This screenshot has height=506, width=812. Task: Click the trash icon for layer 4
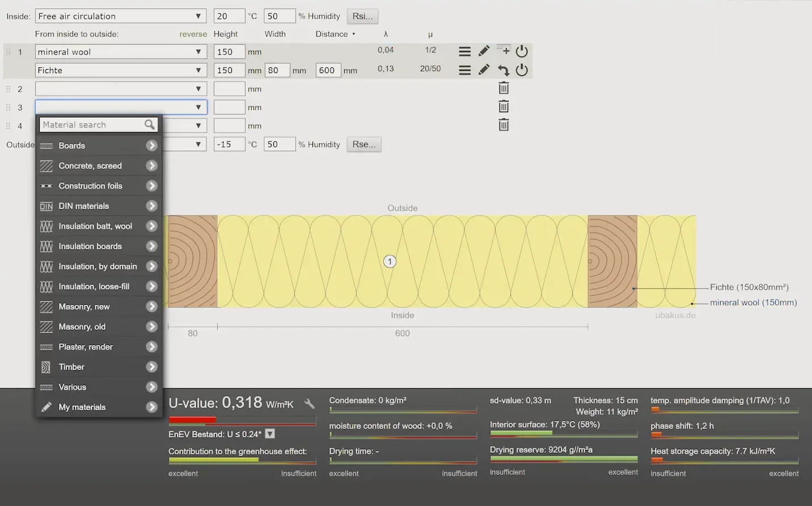(504, 125)
